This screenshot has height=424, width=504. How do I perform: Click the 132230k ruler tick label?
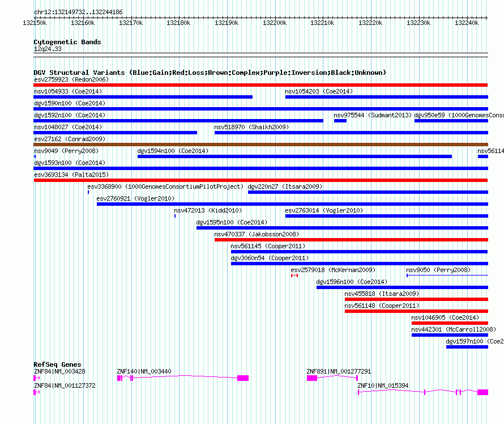pos(418,23)
